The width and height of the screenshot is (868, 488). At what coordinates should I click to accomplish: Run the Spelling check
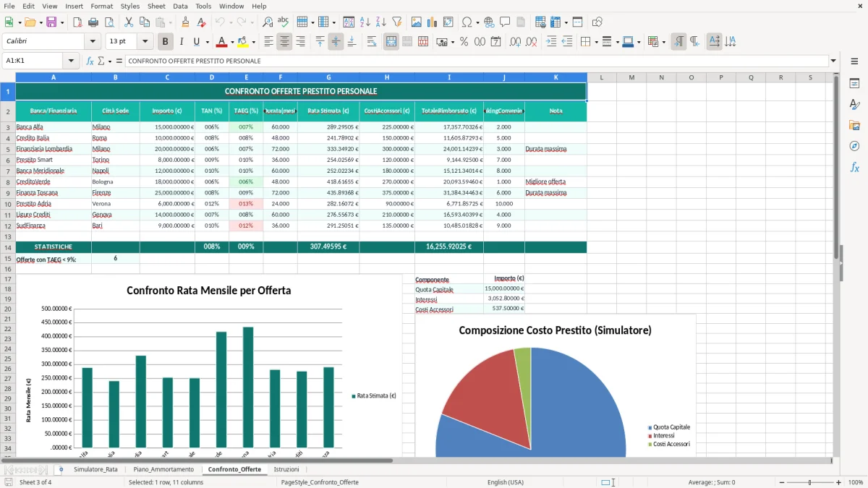pyautogui.click(x=284, y=22)
